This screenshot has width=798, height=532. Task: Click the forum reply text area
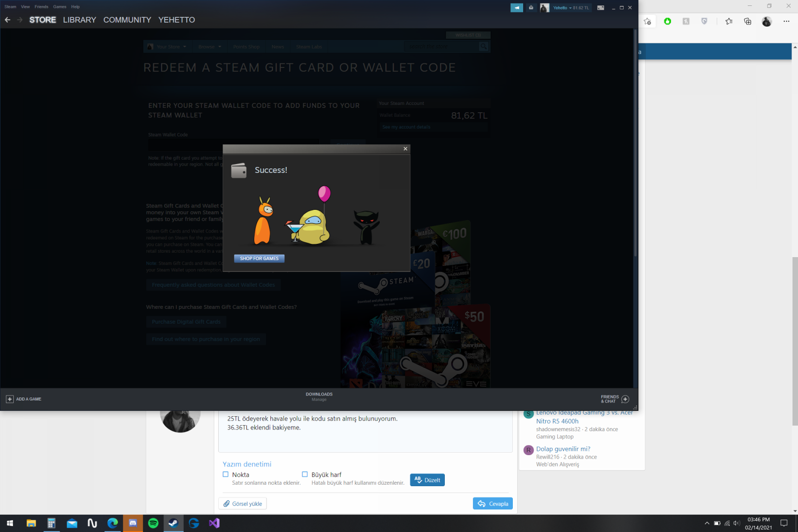point(366,432)
